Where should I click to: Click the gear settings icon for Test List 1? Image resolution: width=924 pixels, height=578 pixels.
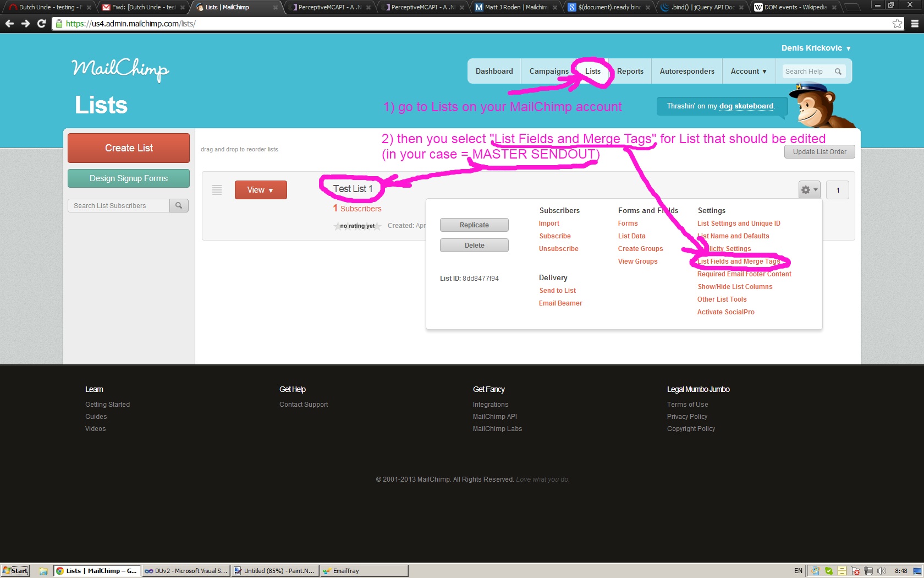tap(809, 190)
